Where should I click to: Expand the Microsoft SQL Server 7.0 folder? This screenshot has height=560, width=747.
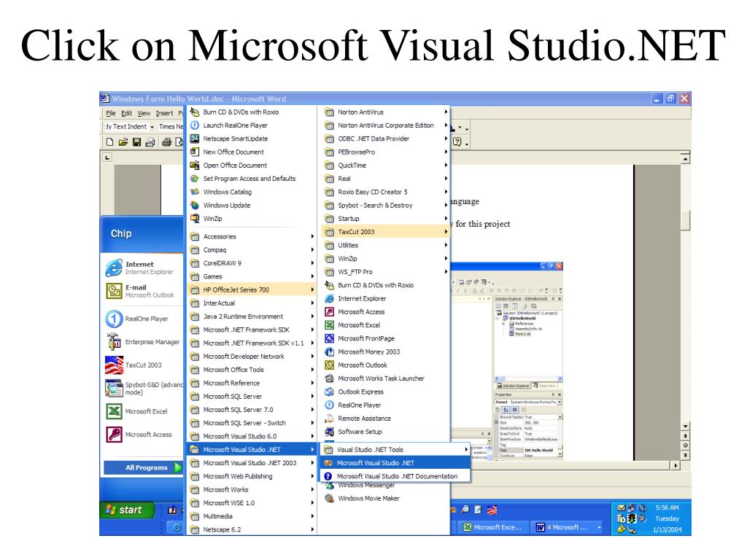tap(252, 410)
